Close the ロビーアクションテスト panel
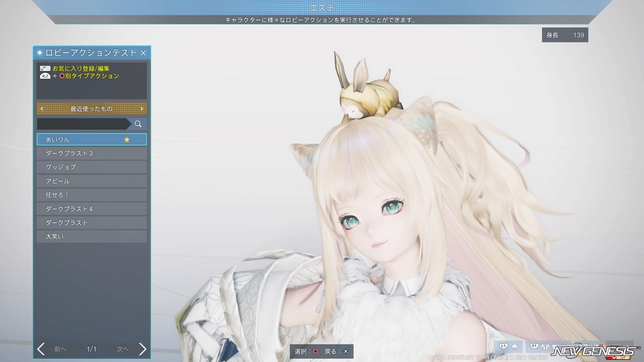This screenshot has height=362, width=644. (143, 53)
